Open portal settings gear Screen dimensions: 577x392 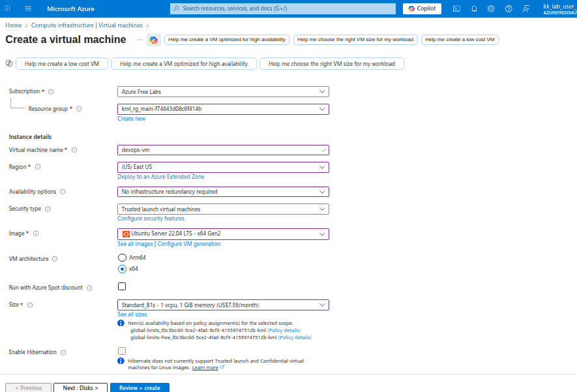click(x=491, y=8)
